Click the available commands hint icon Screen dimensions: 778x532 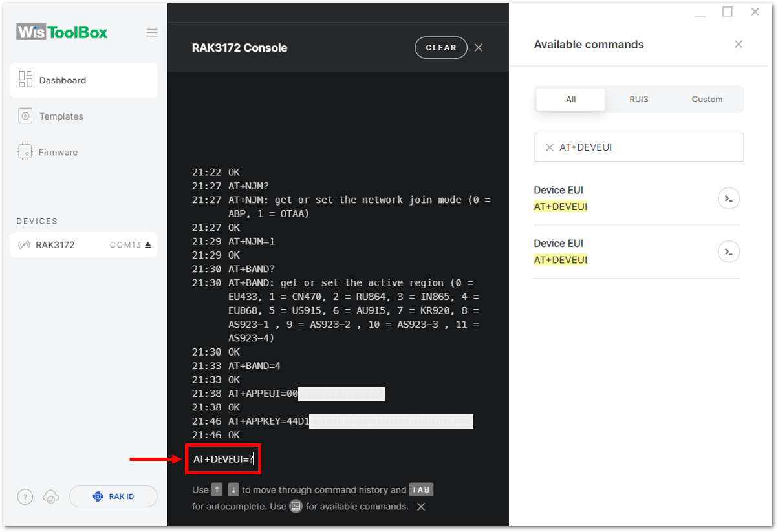click(296, 507)
